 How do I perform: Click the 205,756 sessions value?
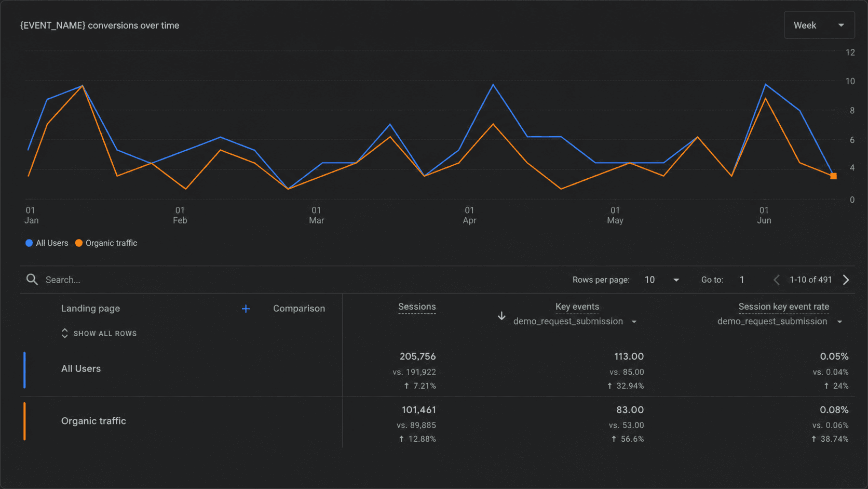click(x=418, y=356)
